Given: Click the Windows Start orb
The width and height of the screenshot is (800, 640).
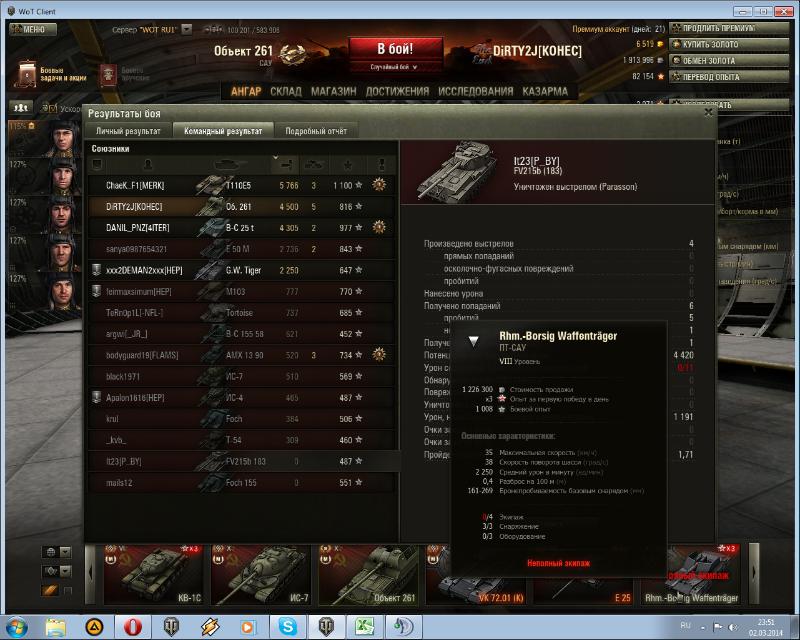Looking at the screenshot, I should click(16, 626).
